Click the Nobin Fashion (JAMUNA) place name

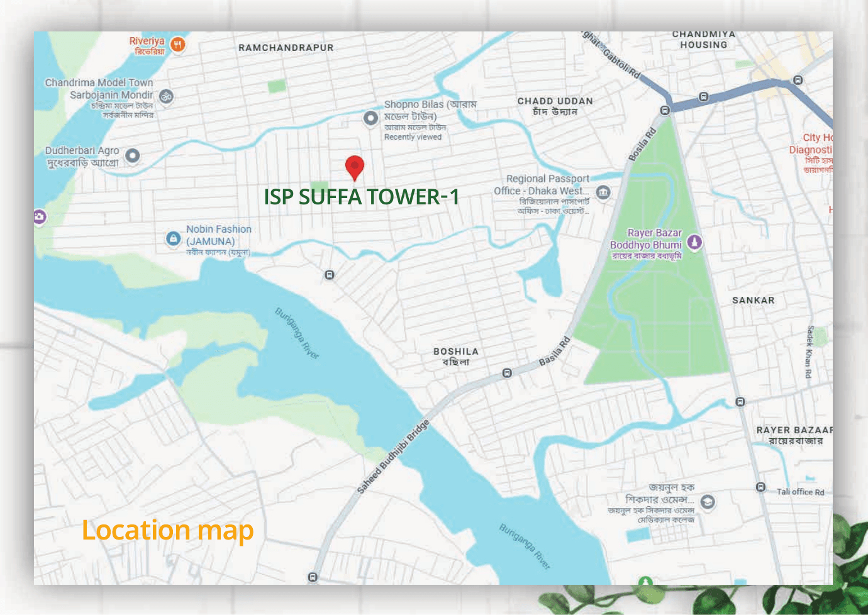218,235
